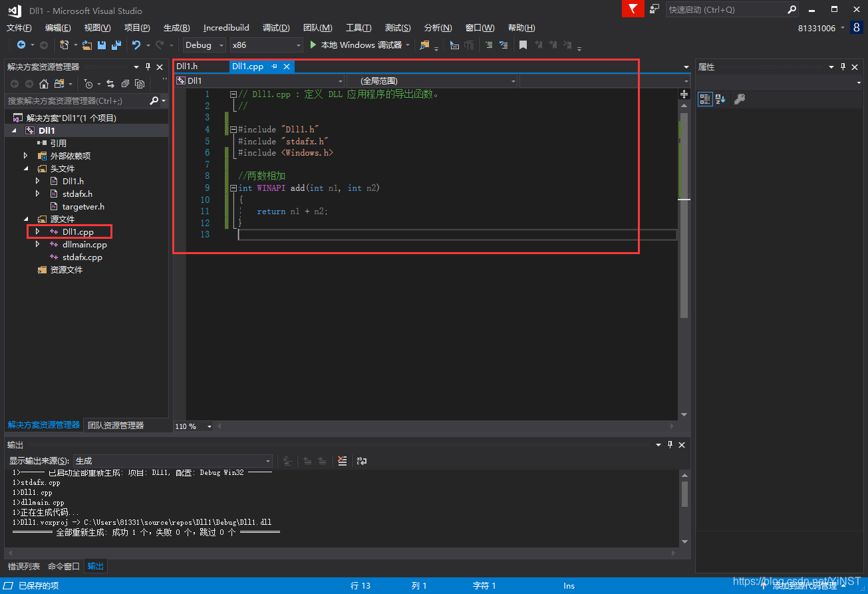The width and height of the screenshot is (868, 594).
Task: Toggle Show All Files in Solution Explorer
Action: click(140, 84)
